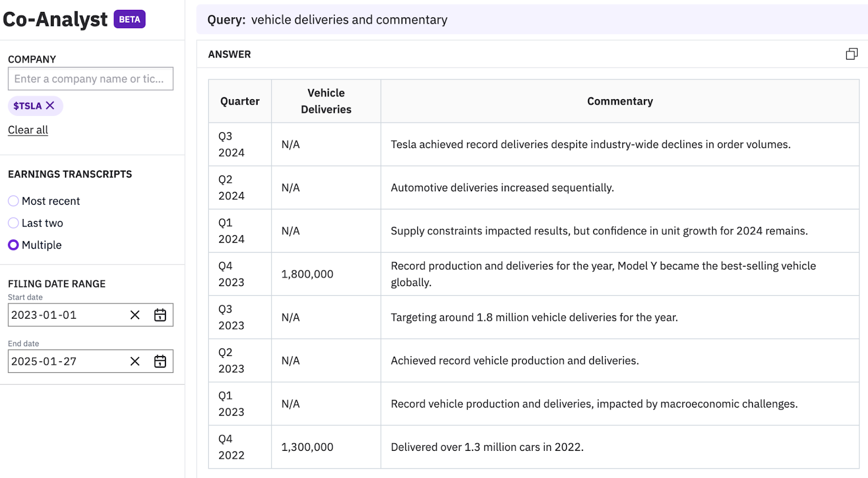Select the Most recent transcripts option
The height and width of the screenshot is (478, 868).
(14, 201)
